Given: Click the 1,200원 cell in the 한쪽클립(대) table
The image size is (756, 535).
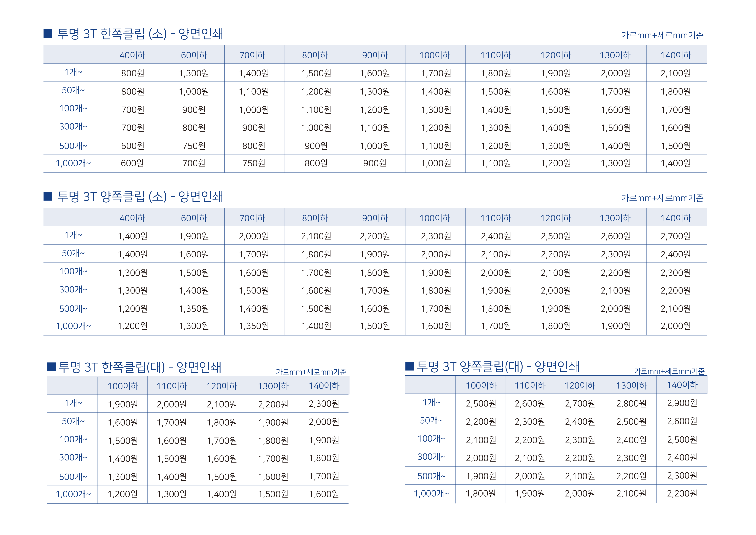Looking at the screenshot, I should [x=123, y=494].
